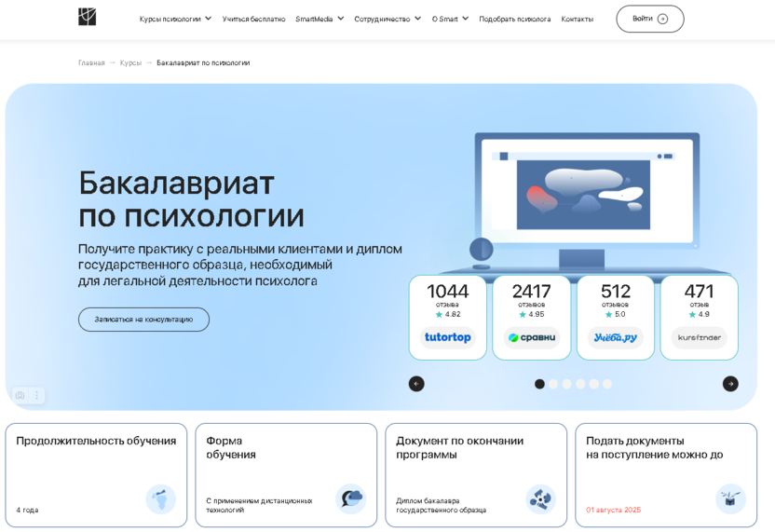The height and width of the screenshot is (532, 775).
Task: Click the 4 года duration text
Action: click(x=27, y=510)
